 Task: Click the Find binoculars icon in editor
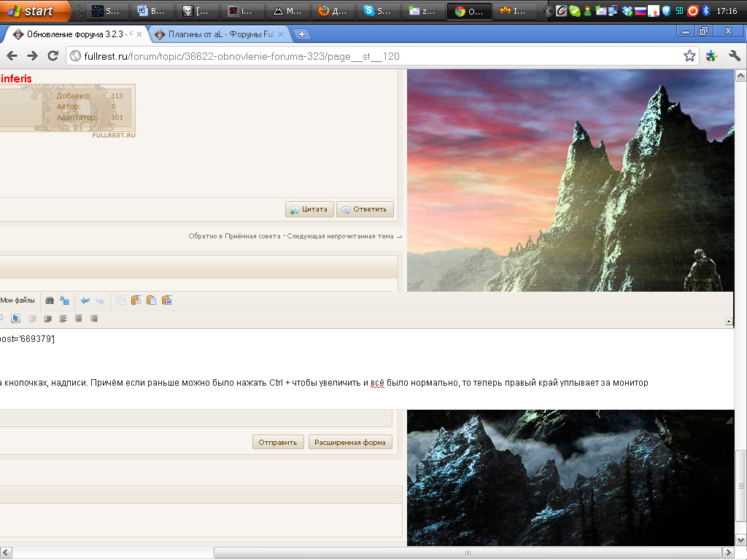tap(50, 300)
